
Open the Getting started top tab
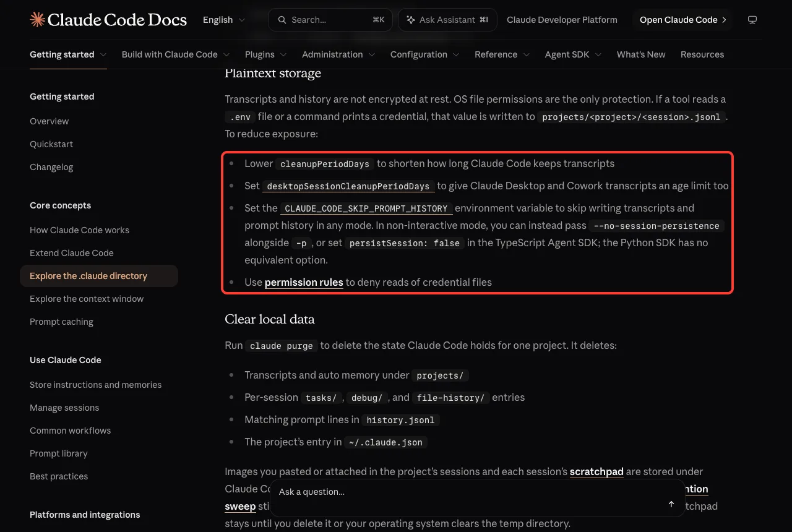point(68,54)
